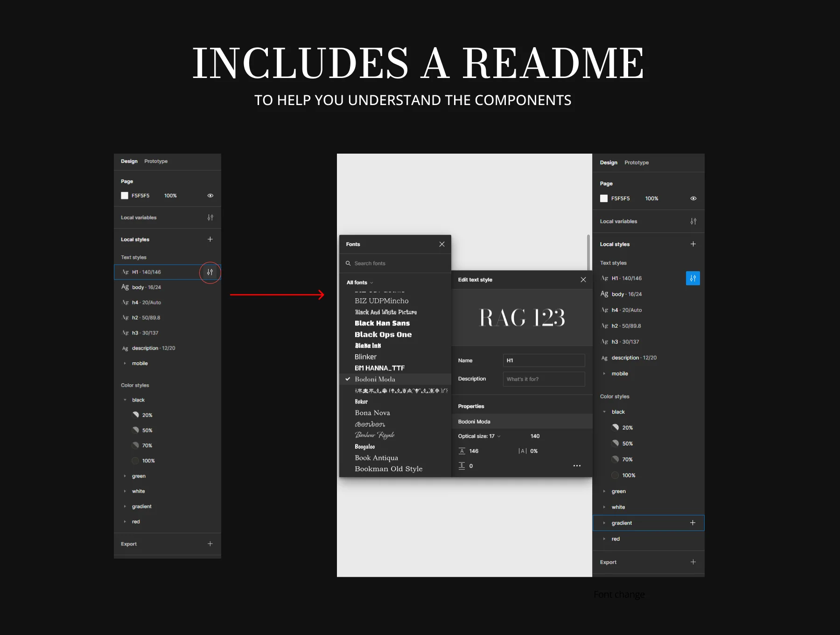Screen dimensions: 840x635
Task: Expand mobile text styles in left panel
Action: click(x=125, y=363)
